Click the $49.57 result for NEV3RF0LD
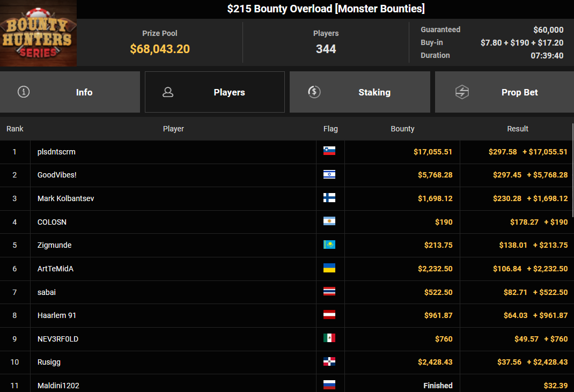The height and width of the screenshot is (392, 574). tap(526, 339)
